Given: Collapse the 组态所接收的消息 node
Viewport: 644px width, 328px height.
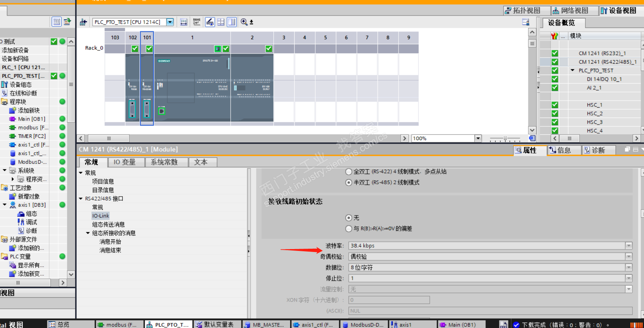Looking at the screenshot, I should pos(88,233).
